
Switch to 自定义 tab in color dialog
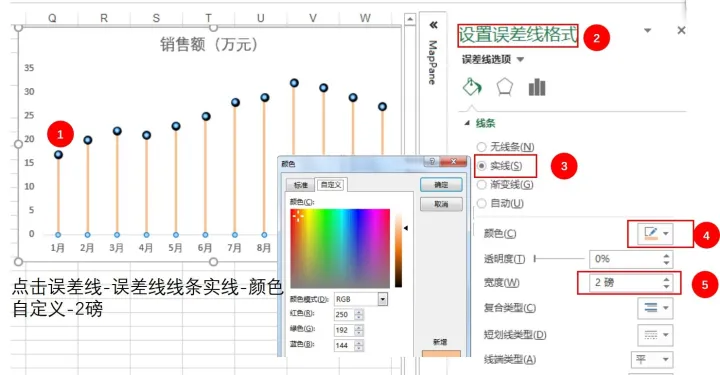tap(331, 185)
